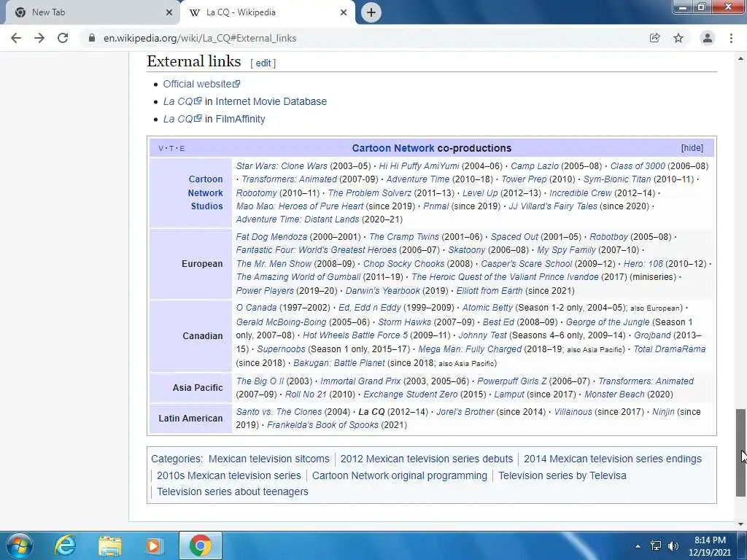
Task: Open the Cartoon Network Studios group link
Action: [205, 192]
